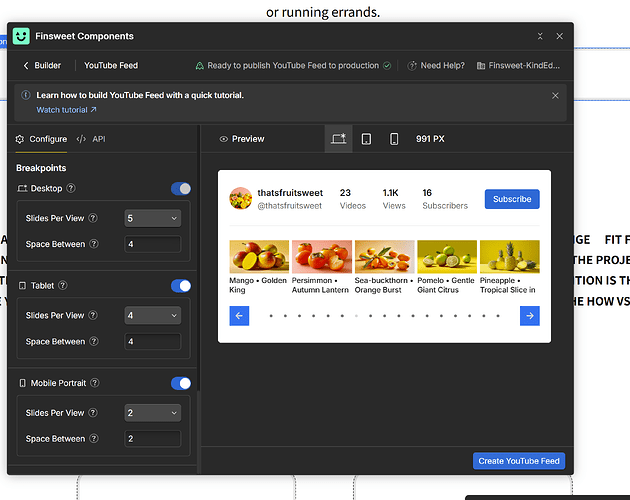Screen dimensions: 630x500
Task: Click the Desktop Space Between input
Action: pos(153,244)
